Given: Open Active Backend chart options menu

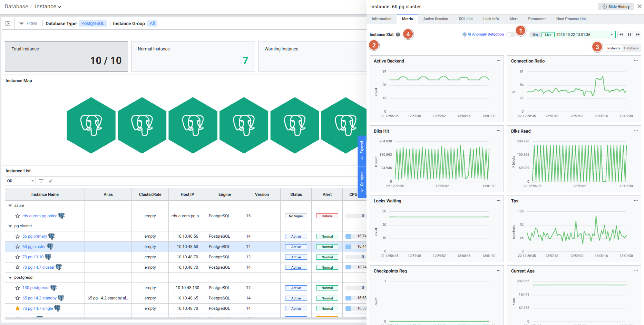Looking at the screenshot, I should coord(498,61).
